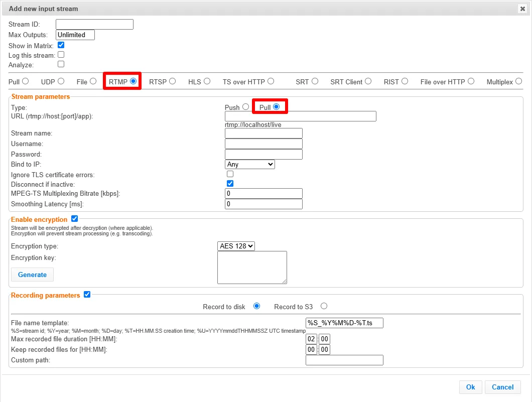Select UDP input type

(x=61, y=81)
